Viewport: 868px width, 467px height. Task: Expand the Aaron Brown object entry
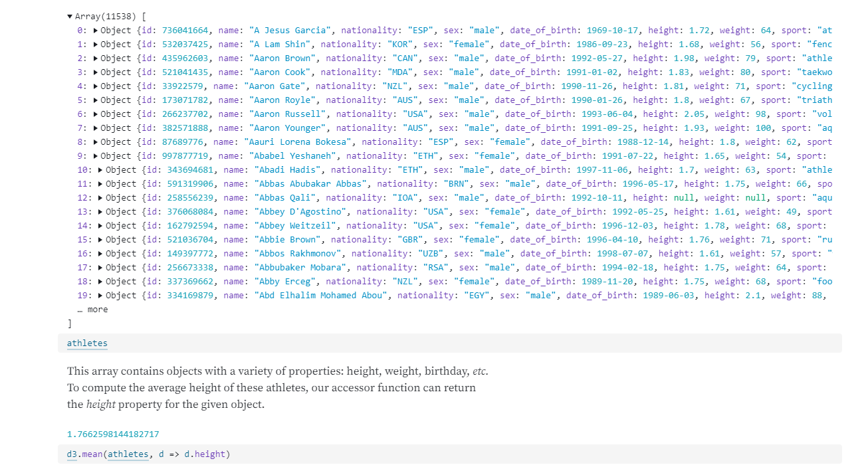coord(96,58)
